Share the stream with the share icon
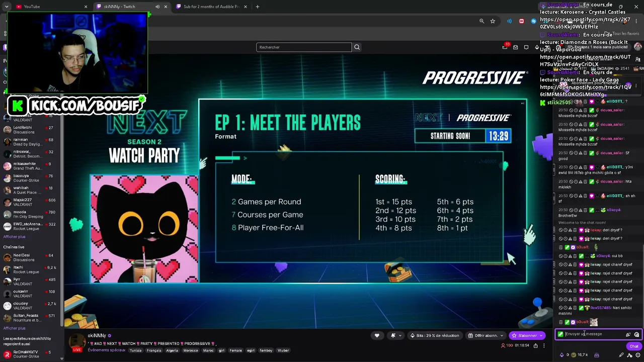 [x=535, y=345]
